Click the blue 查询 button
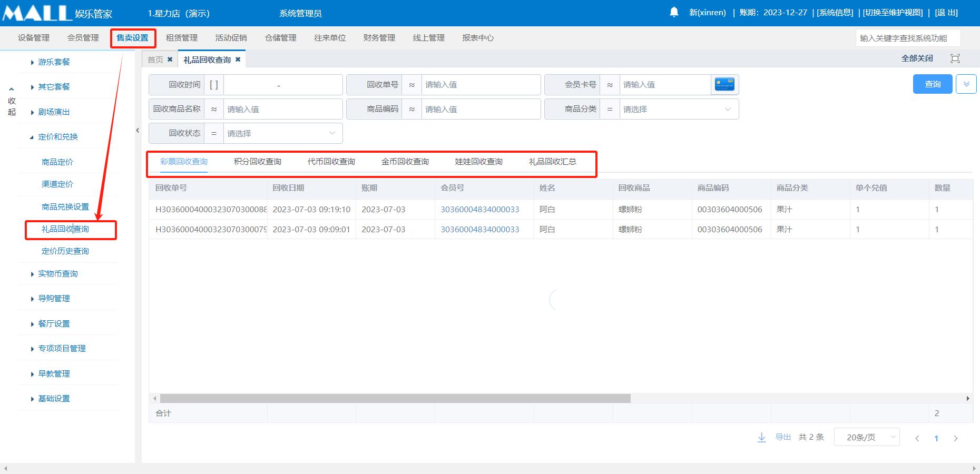This screenshot has width=980, height=474. (x=933, y=84)
